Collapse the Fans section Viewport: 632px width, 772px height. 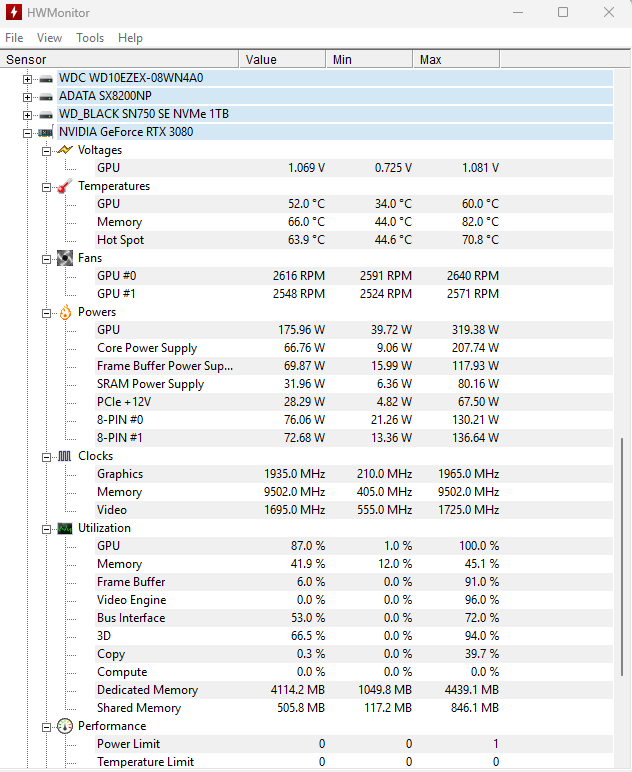[46, 259]
